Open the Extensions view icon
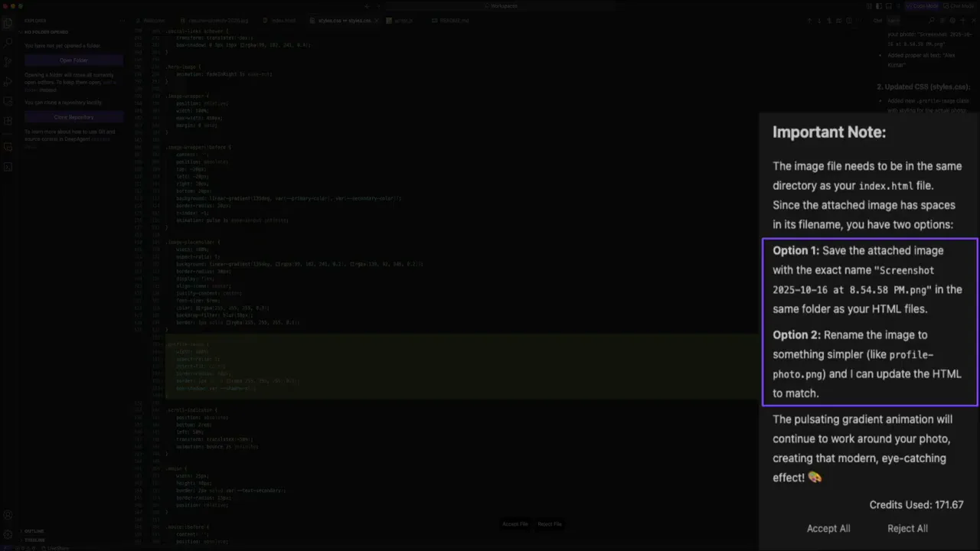Screen dimensions: 980x551 [8, 121]
